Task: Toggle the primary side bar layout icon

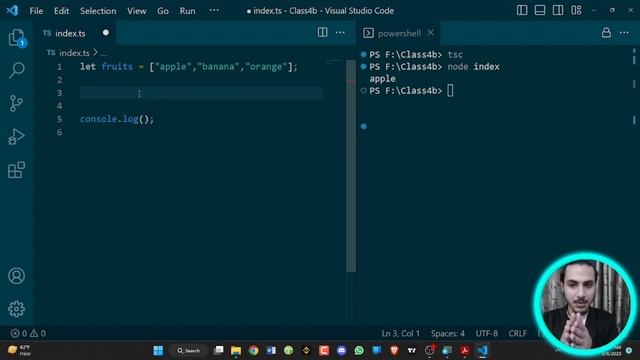Action: (522, 10)
